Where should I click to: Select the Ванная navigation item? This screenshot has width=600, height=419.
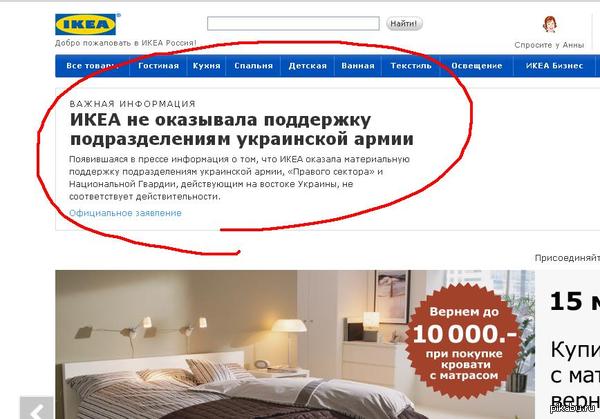tap(358, 66)
